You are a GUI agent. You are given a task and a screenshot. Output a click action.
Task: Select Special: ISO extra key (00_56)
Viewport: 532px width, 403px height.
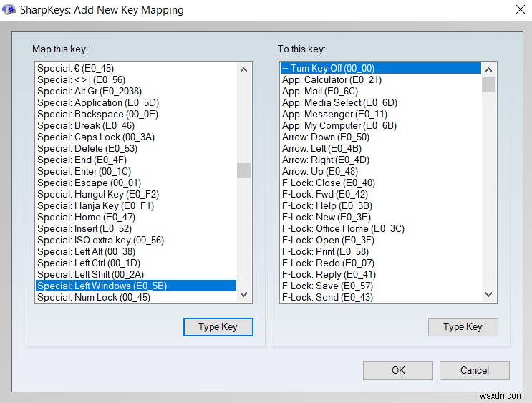click(136, 241)
